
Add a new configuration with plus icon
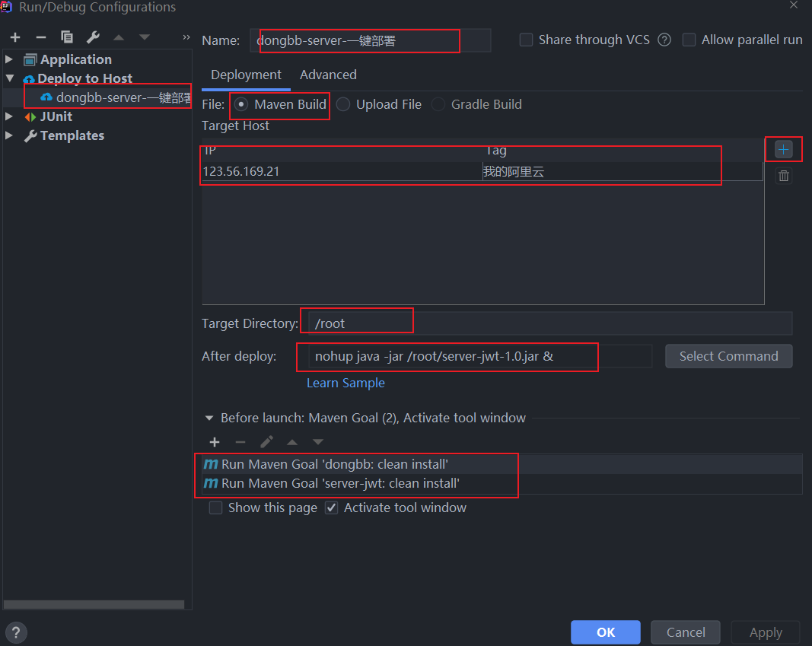[15, 37]
